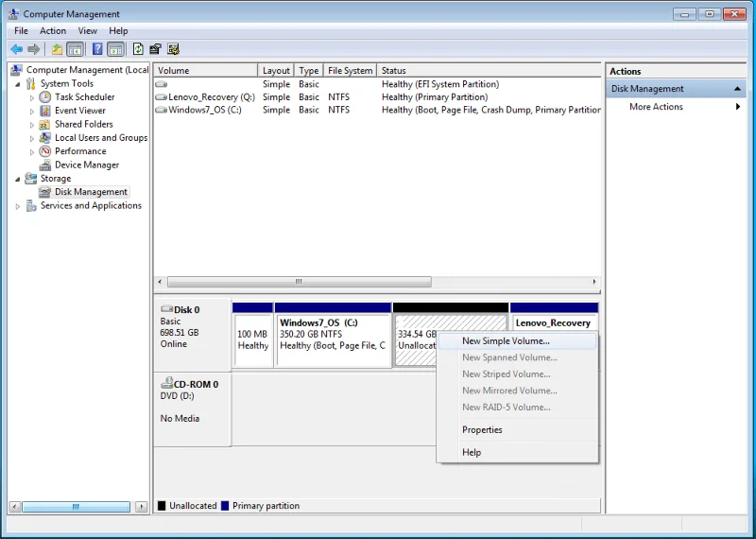756x539 pixels.
Task: Toggle Show/Hide Action Pane toolbar button
Action: [115, 49]
